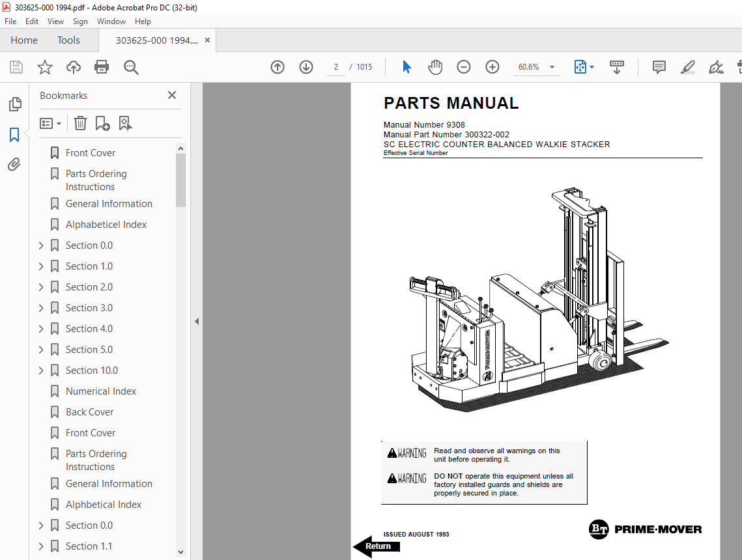The width and height of the screenshot is (742, 560).
Task: Zoom in with the plus button
Action: point(492,67)
